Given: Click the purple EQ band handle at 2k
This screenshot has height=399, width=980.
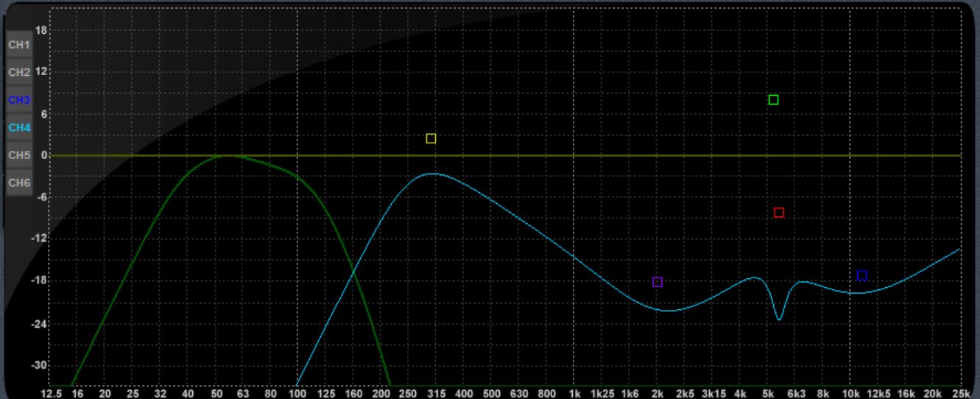Looking at the screenshot, I should point(658,282).
